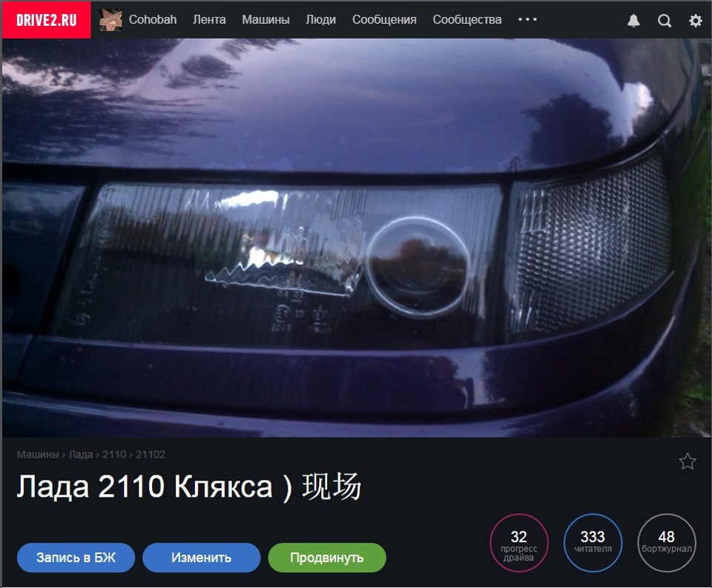Open the Сообщества menu item
The image size is (712, 588).
(467, 19)
